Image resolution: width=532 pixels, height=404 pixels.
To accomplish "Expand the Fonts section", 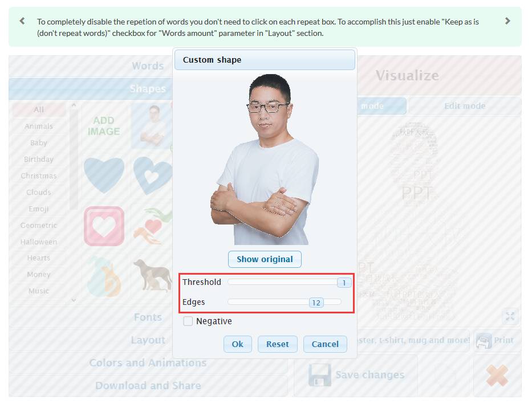I will click(x=148, y=317).
